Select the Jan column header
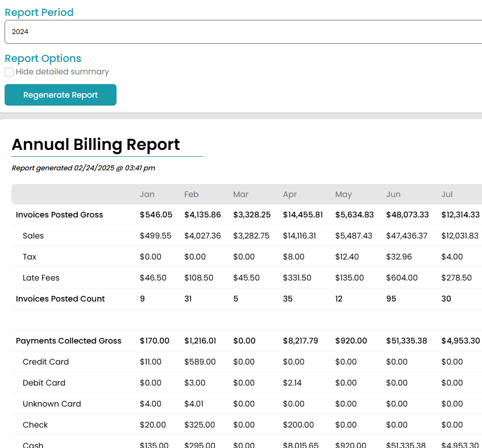Viewport: 482px width, 448px height. pos(147,194)
